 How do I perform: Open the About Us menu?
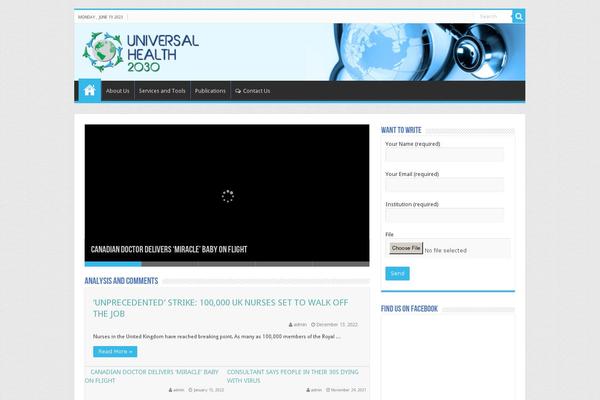[x=117, y=91]
